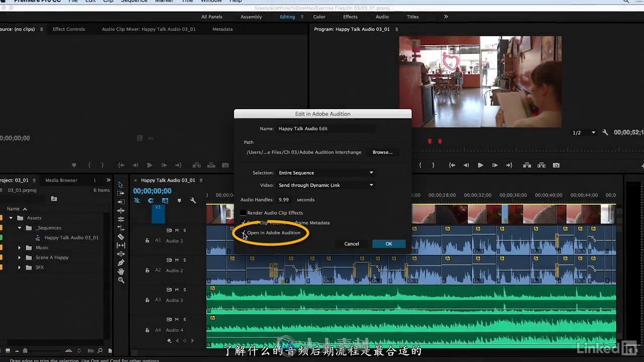Enable Render Audio Clip Effects checkbox
This screenshot has width=644, height=362.
[244, 213]
